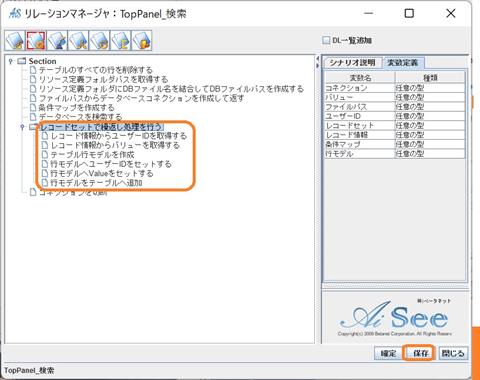Click the TopPanel_検索 status bar text
Image resolution: width=480 pixels, height=380 pixels.
pyautogui.click(x=29, y=370)
